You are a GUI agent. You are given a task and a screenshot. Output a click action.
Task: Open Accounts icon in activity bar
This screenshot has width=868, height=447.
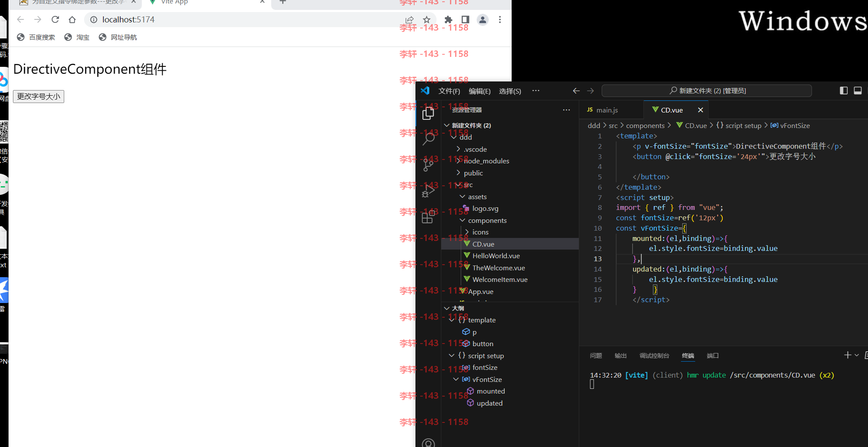click(x=428, y=442)
